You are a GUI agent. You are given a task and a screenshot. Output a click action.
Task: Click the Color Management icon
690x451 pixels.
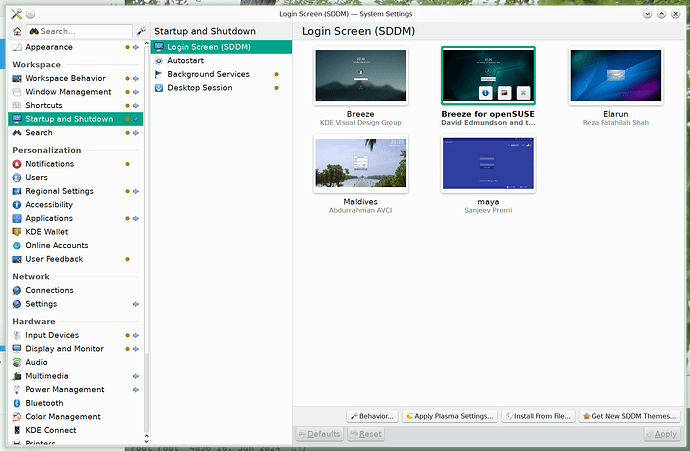pyautogui.click(x=17, y=417)
